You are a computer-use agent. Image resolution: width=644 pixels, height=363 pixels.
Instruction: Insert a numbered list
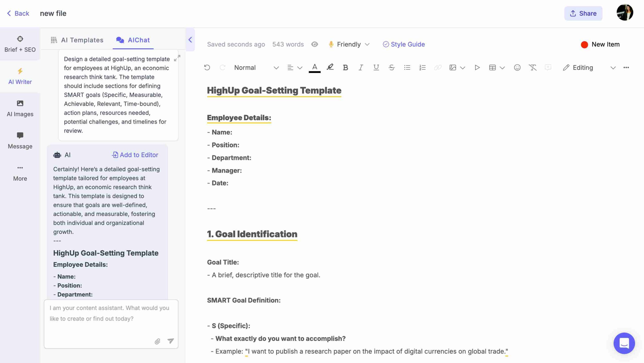(x=422, y=67)
